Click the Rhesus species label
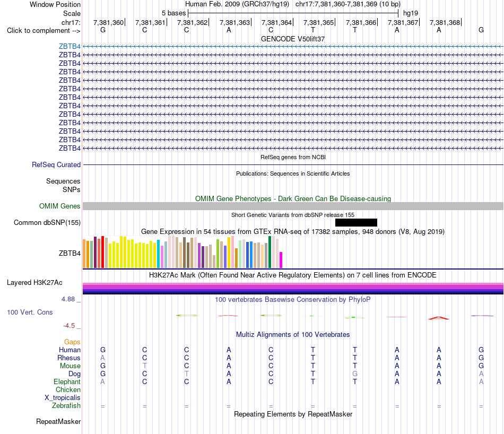Image resolution: width=504 pixels, height=434 pixels. click(x=69, y=358)
